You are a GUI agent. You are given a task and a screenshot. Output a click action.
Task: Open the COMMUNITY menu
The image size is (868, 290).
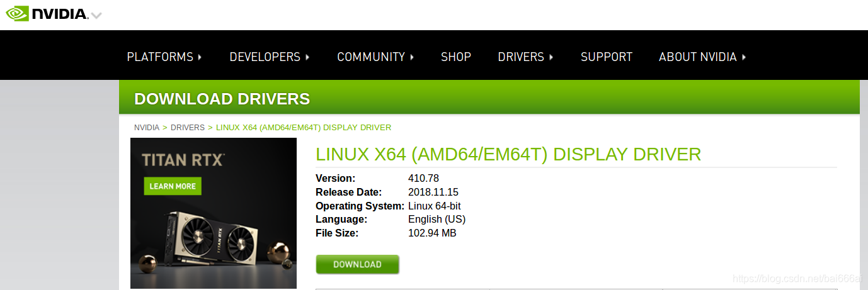tap(371, 57)
